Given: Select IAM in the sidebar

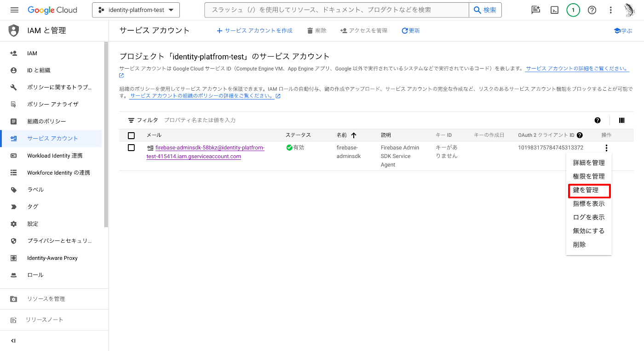Looking at the screenshot, I should click(x=51, y=53).
